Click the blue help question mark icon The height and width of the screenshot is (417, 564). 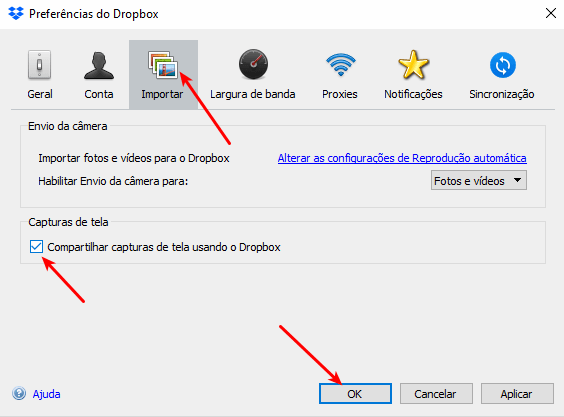19,394
